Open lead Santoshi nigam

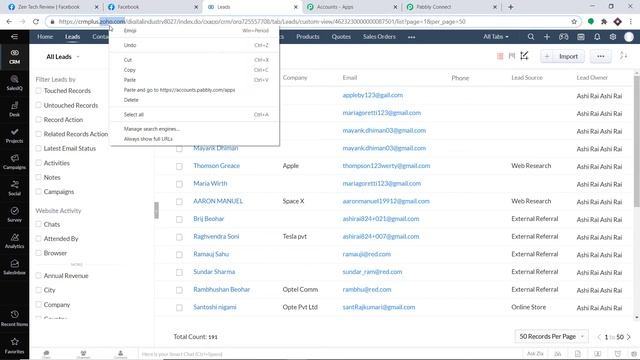click(215, 307)
